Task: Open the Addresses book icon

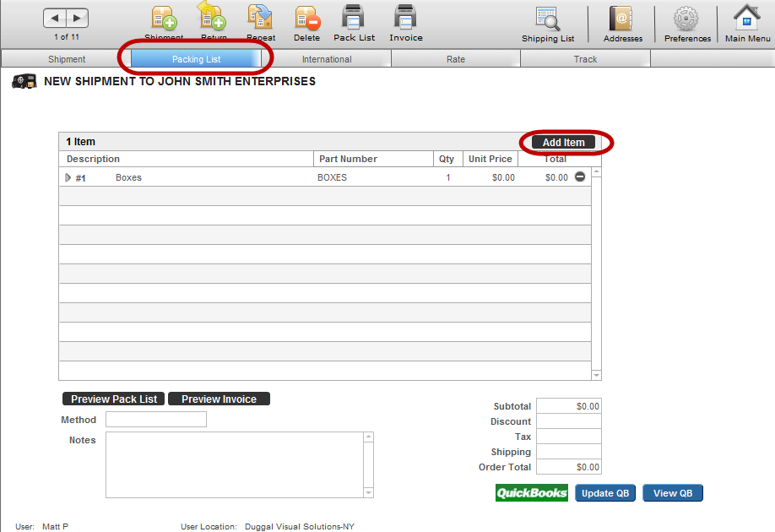Action: click(622, 19)
